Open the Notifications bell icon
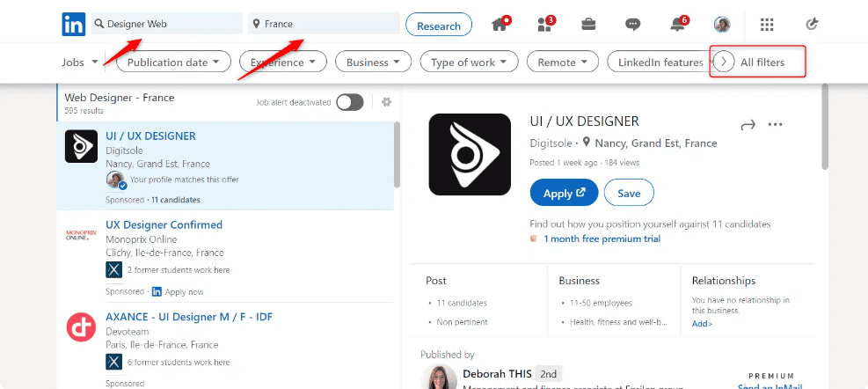Screen dimensions: 868x389 (678, 24)
